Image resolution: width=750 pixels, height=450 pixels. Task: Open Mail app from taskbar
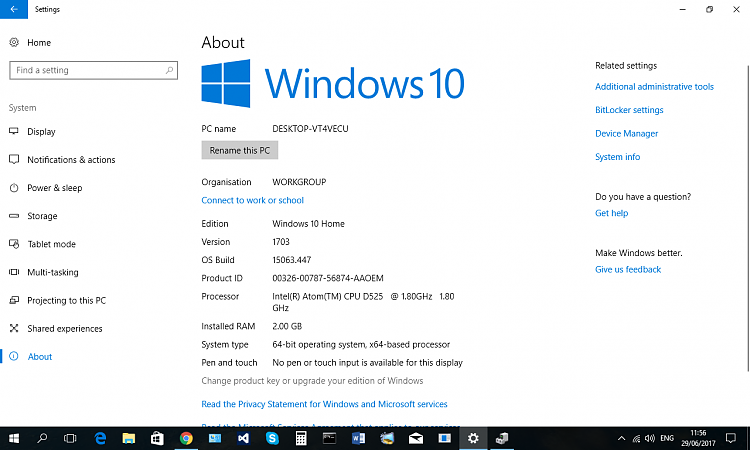[416, 438]
